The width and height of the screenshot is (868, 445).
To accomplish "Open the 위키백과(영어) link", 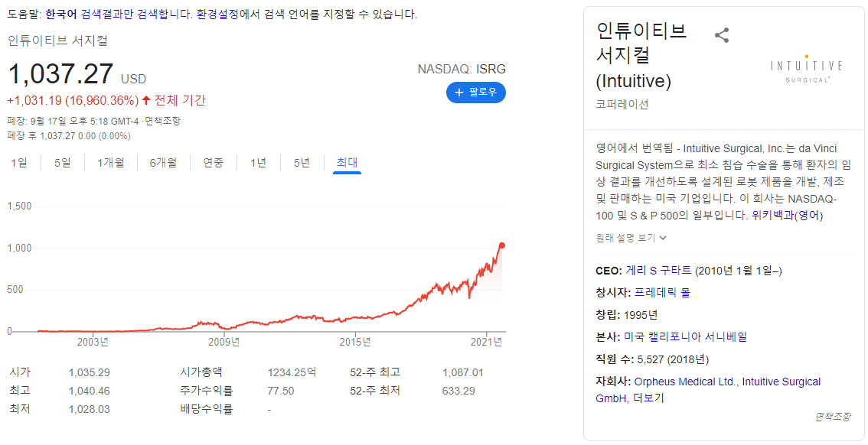I will coord(787,216).
